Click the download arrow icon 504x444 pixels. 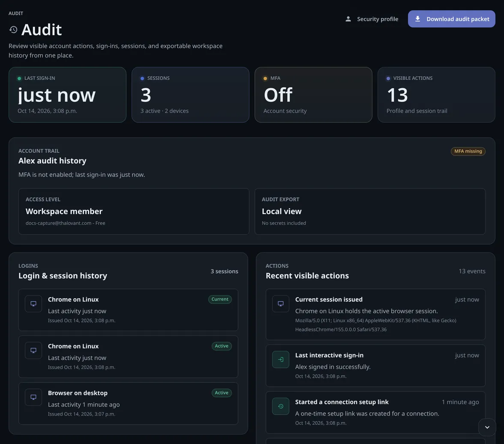coord(417,19)
